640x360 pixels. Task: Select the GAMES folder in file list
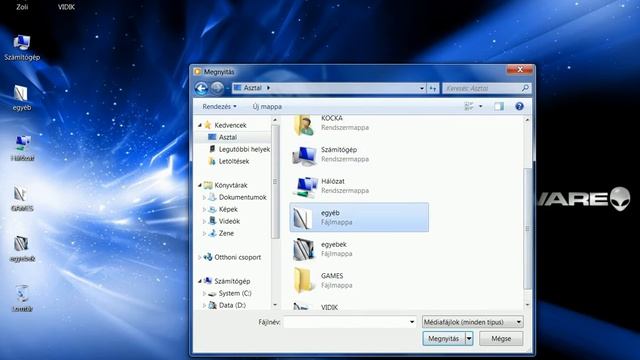click(359, 280)
